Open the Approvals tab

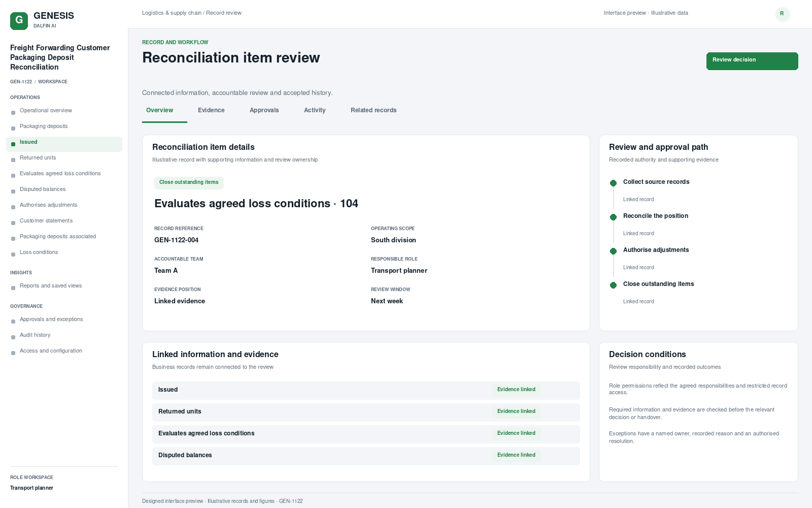[264, 110]
